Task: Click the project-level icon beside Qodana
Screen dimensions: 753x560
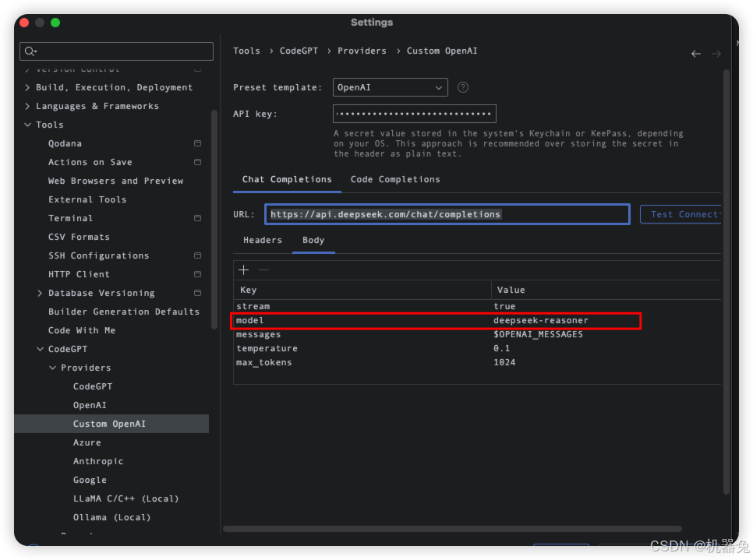Action: tap(197, 143)
